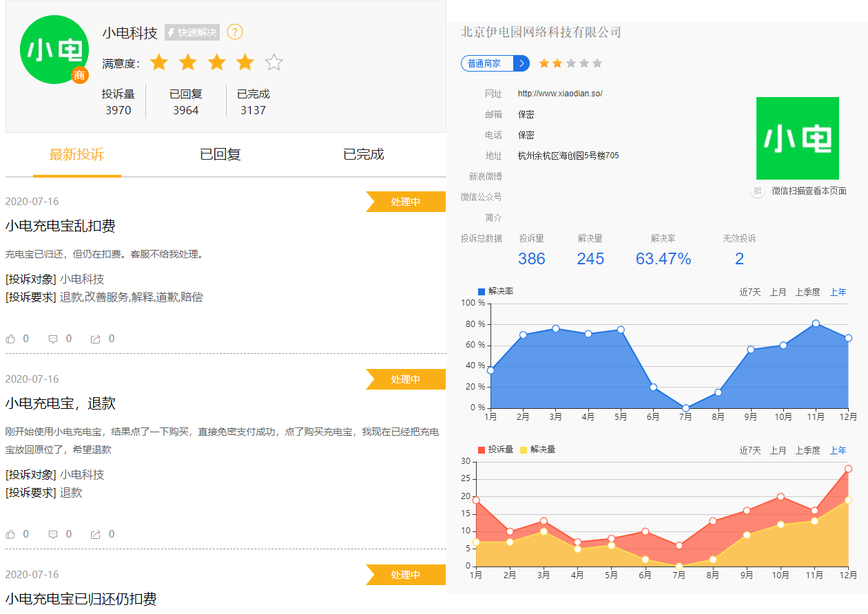Click 小电科技 under first complaint's 投诉对象
This screenshot has height=614, width=868.
82,279
